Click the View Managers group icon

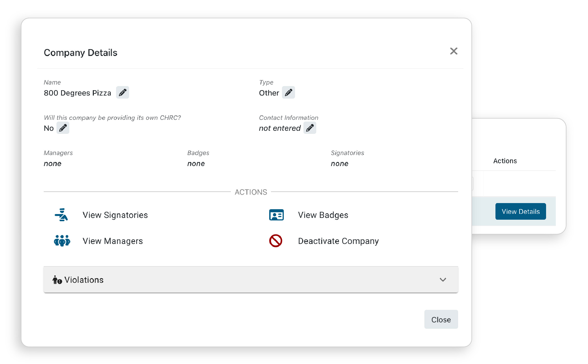click(x=62, y=241)
